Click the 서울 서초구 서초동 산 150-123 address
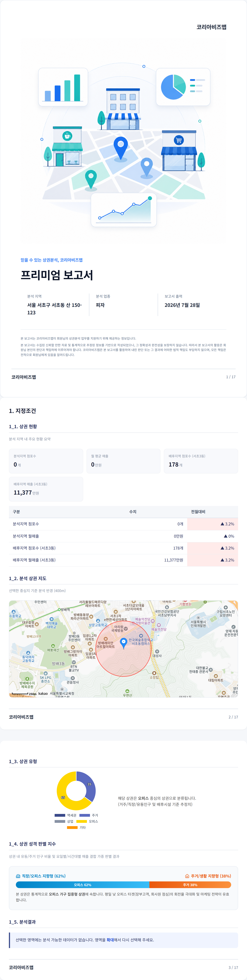 pos(55,309)
